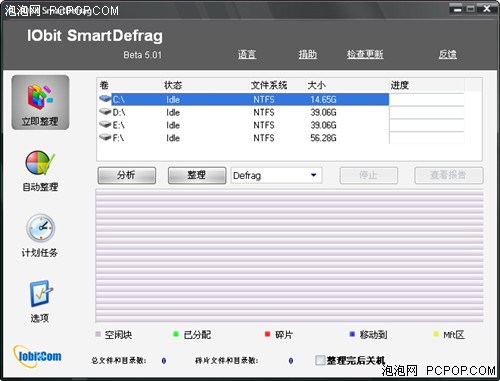The image size is (500, 381).
Task: Click the D:\ drive progress bar
Action: point(427,112)
